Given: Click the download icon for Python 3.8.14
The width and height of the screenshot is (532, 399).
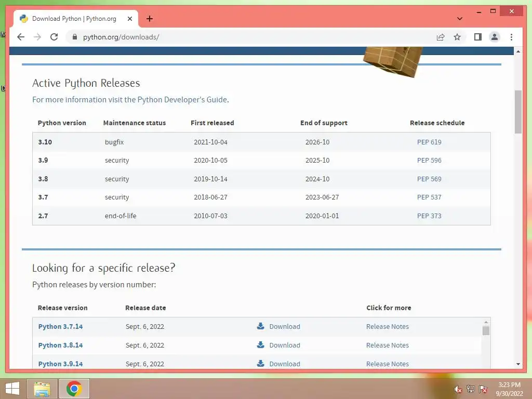Looking at the screenshot, I should [261, 345].
